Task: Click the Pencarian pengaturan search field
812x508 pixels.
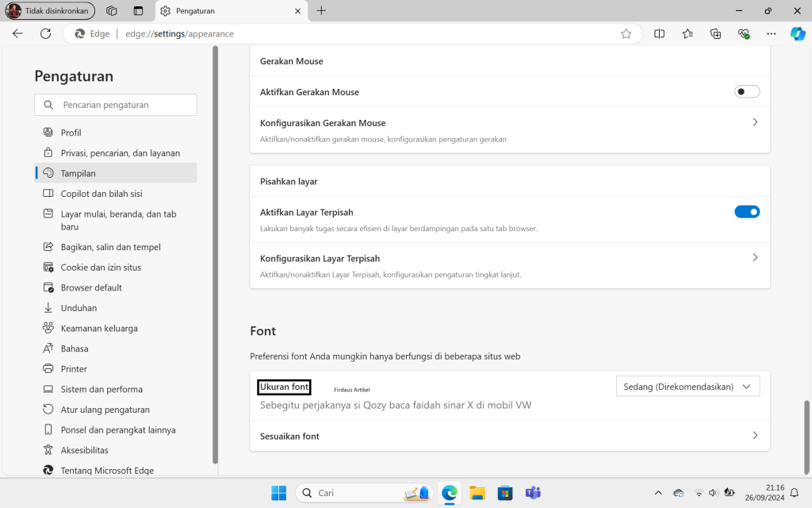Action: tap(115, 104)
